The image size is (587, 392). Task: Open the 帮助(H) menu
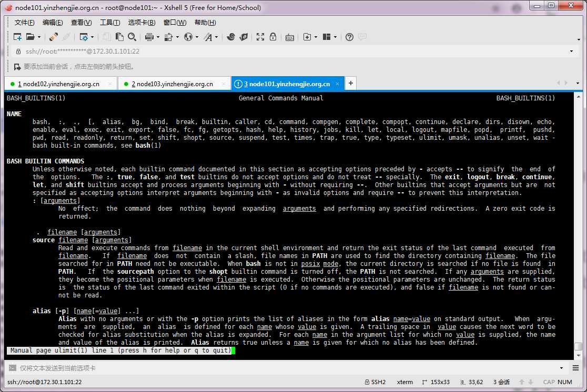tap(205, 23)
